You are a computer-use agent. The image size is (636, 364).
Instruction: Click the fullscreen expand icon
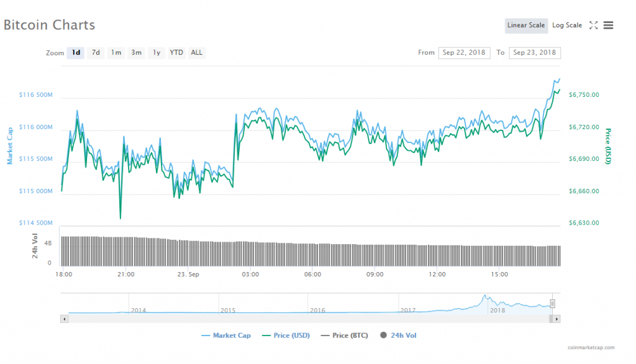tap(593, 25)
